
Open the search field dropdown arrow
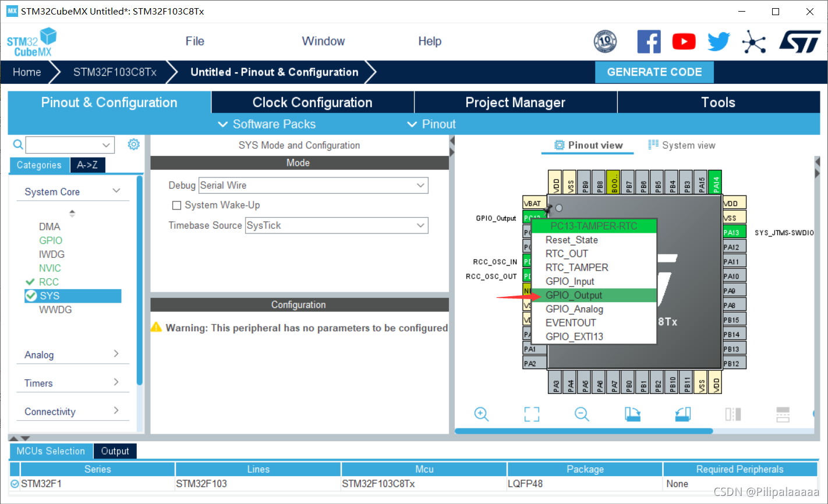click(106, 145)
